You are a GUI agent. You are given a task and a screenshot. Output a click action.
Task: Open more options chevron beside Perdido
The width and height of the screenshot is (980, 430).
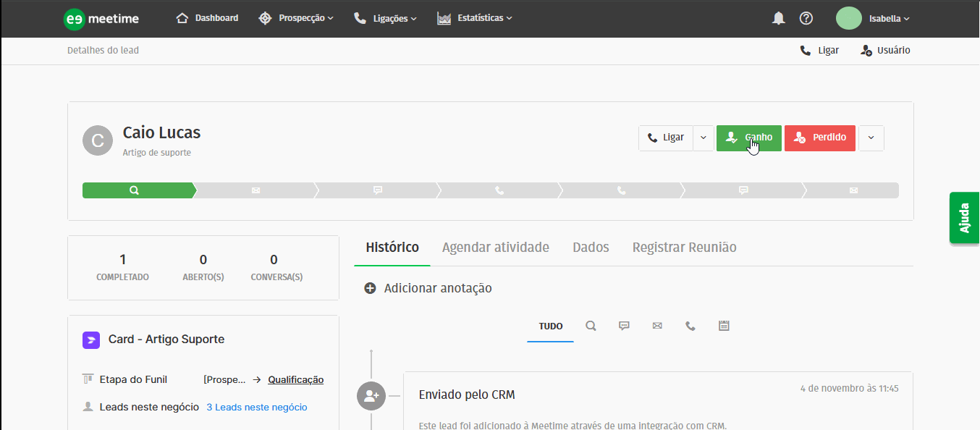click(x=871, y=138)
